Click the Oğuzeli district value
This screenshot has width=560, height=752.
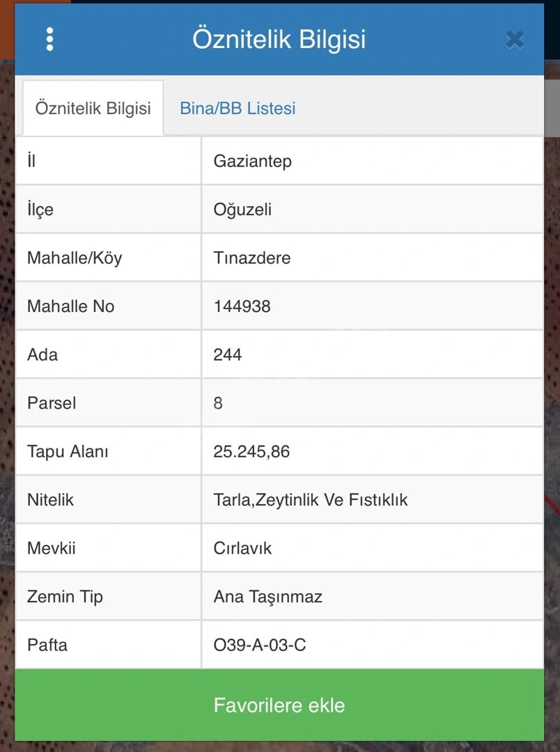tap(242, 210)
